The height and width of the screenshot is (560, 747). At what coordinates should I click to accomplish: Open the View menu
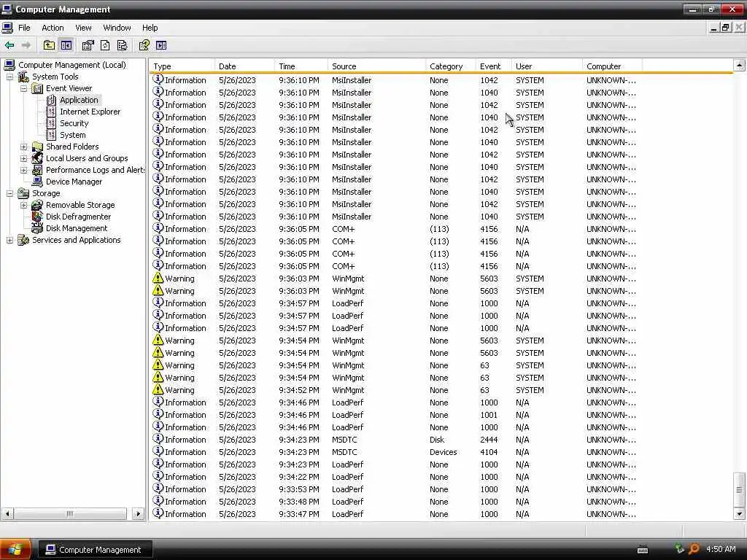click(83, 28)
